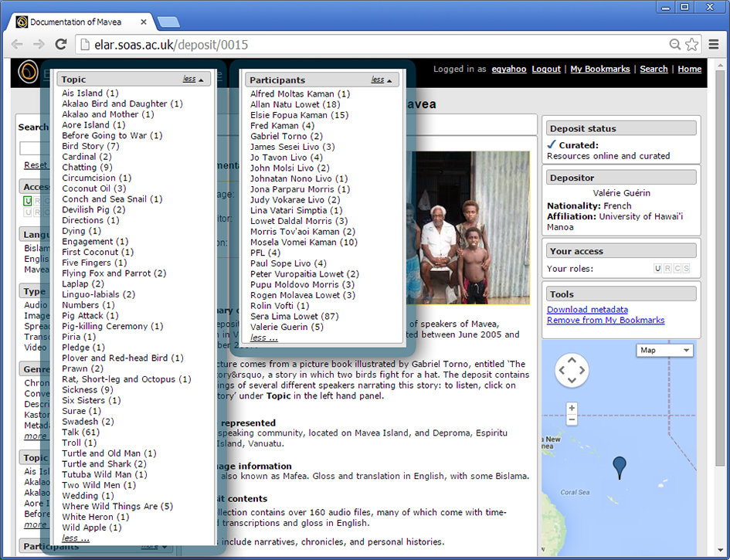Screen dimensions: 730x560
Task: Click 'less ...' at bottom of Topic list
Action: pyautogui.click(x=76, y=538)
